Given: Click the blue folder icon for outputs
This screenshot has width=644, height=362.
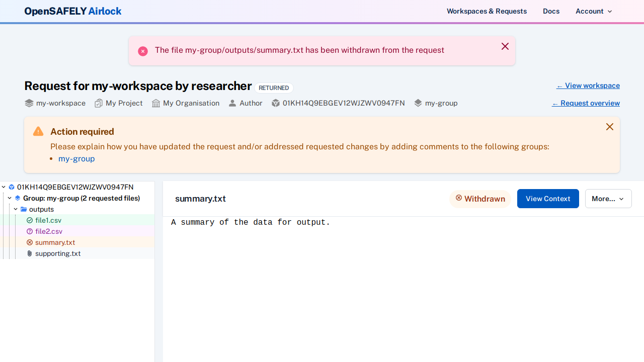Looking at the screenshot, I should click(24, 209).
